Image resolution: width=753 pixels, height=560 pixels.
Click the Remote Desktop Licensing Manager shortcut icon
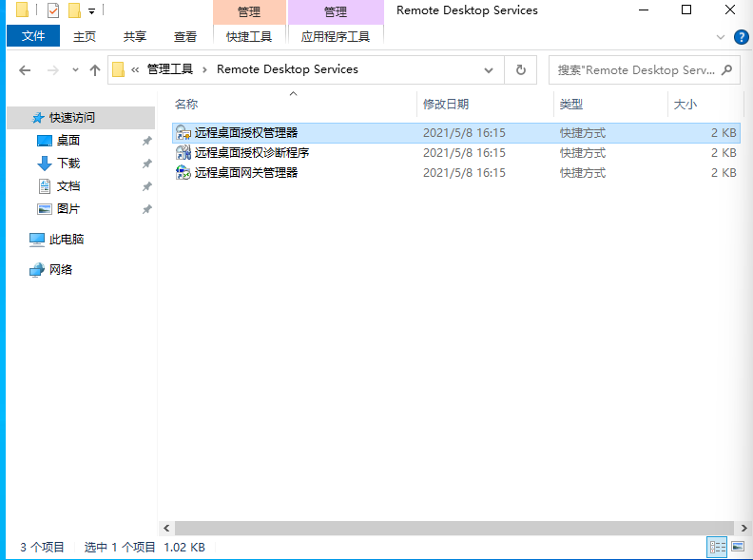click(x=183, y=133)
